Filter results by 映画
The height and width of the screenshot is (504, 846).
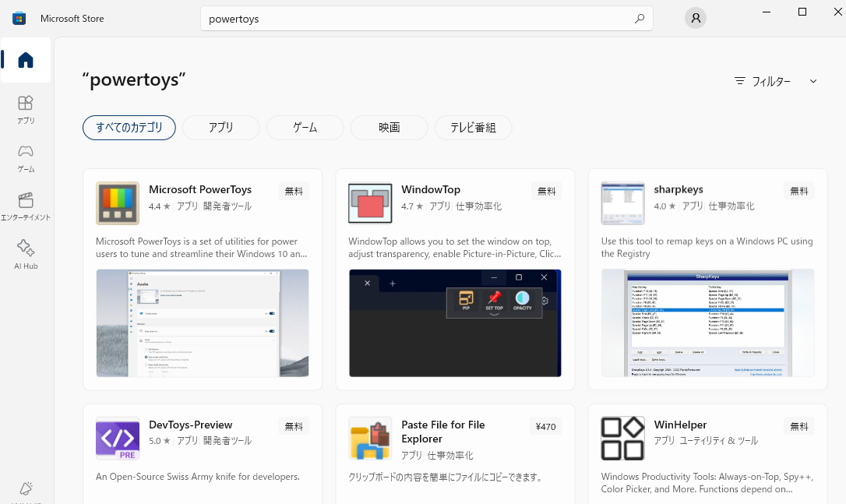(389, 127)
